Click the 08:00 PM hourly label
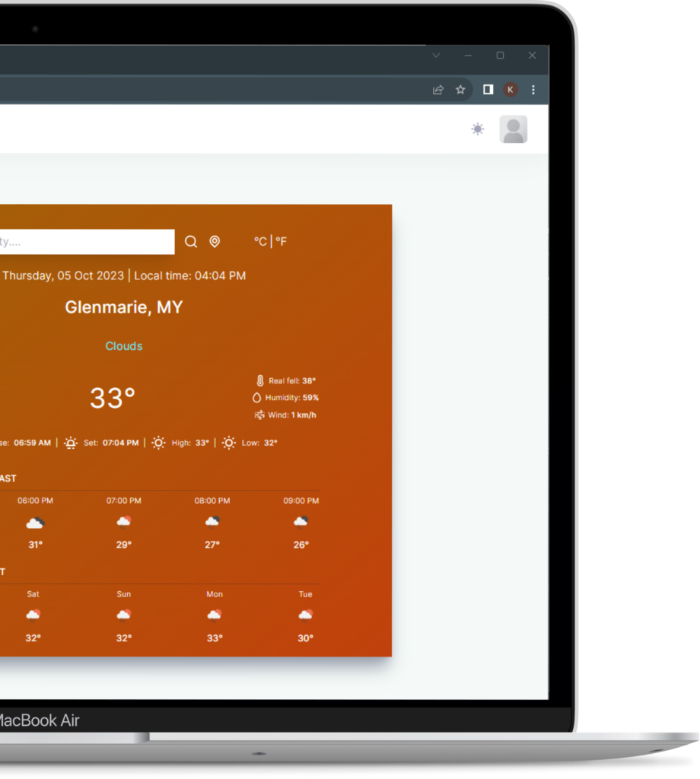Screen dimensions: 700x779 (x=212, y=501)
